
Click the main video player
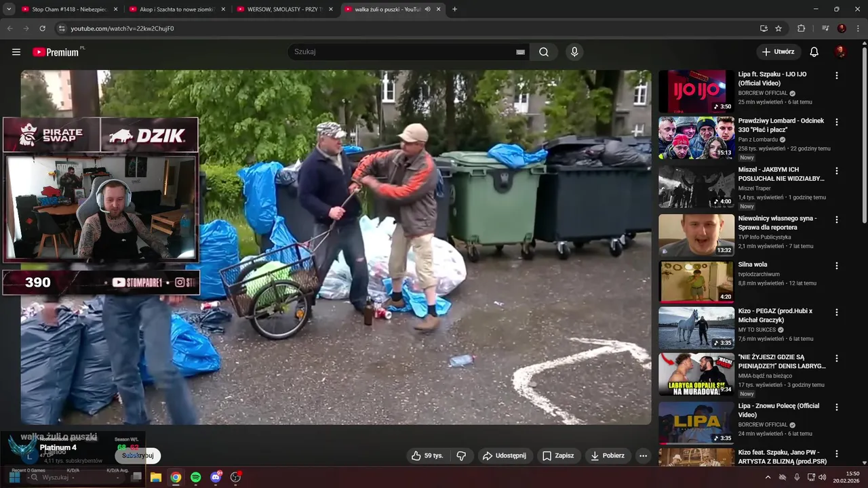[336, 247]
